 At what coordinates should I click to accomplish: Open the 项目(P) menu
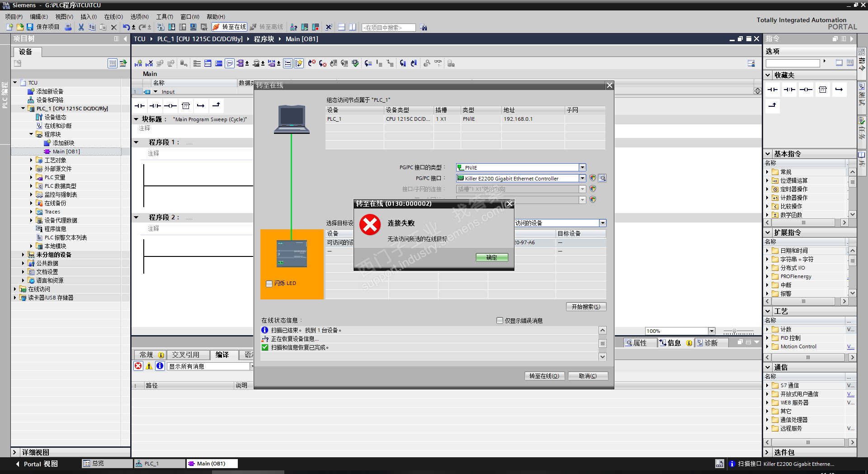point(14,17)
